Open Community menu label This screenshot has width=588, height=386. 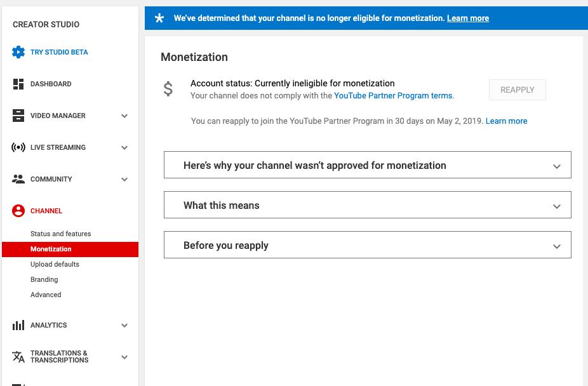tap(51, 179)
